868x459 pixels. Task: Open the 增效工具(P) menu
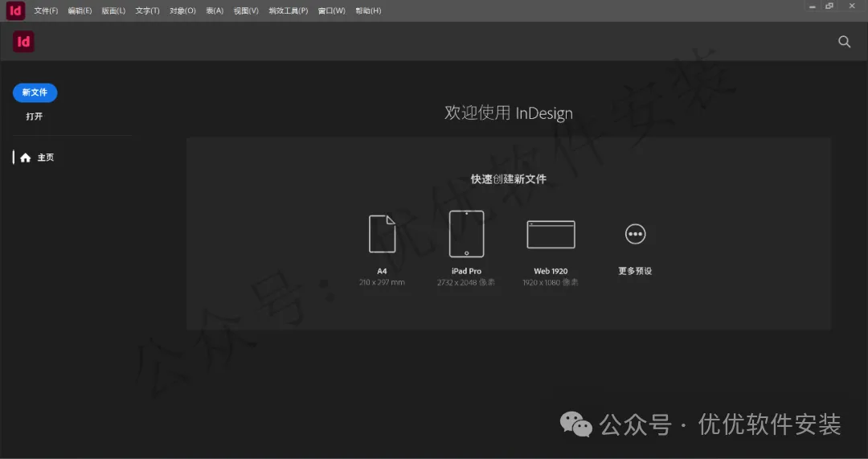289,11
